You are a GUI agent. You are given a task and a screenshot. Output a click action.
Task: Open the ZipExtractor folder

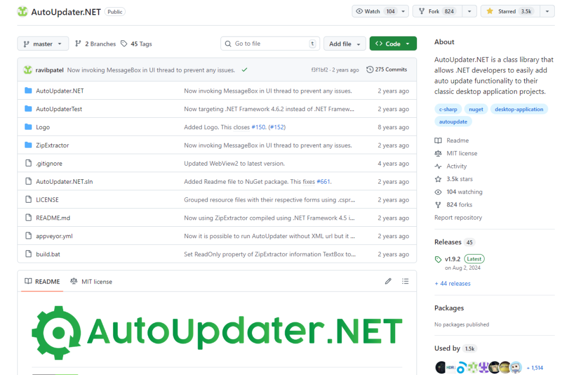[52, 146]
